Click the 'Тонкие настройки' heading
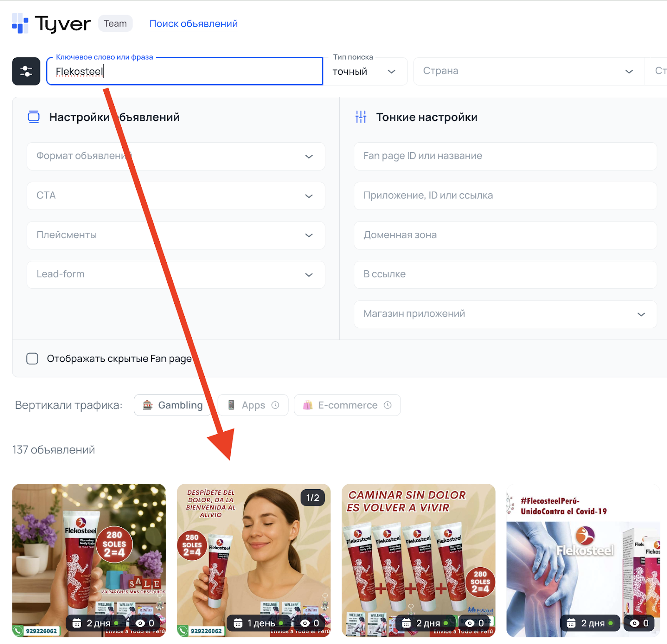 click(x=427, y=117)
